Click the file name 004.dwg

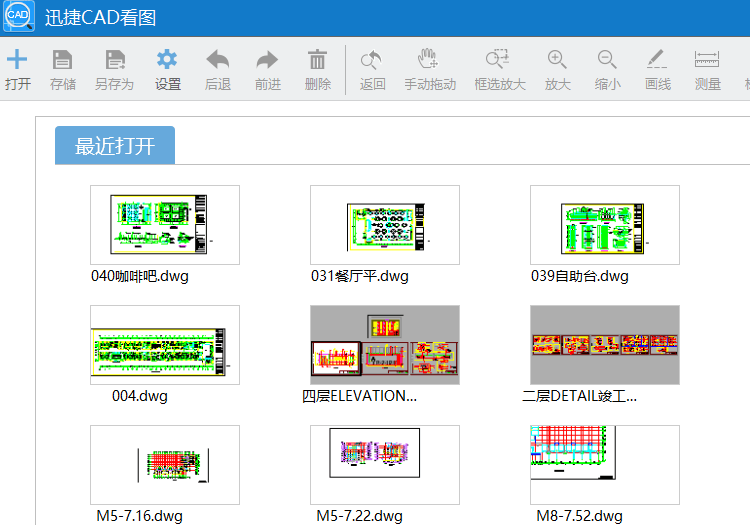pos(140,396)
